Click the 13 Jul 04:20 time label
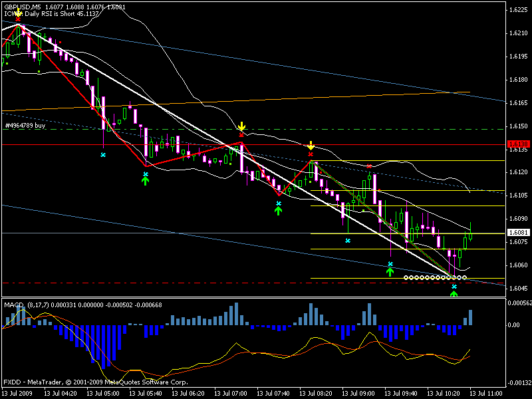 click(x=61, y=394)
